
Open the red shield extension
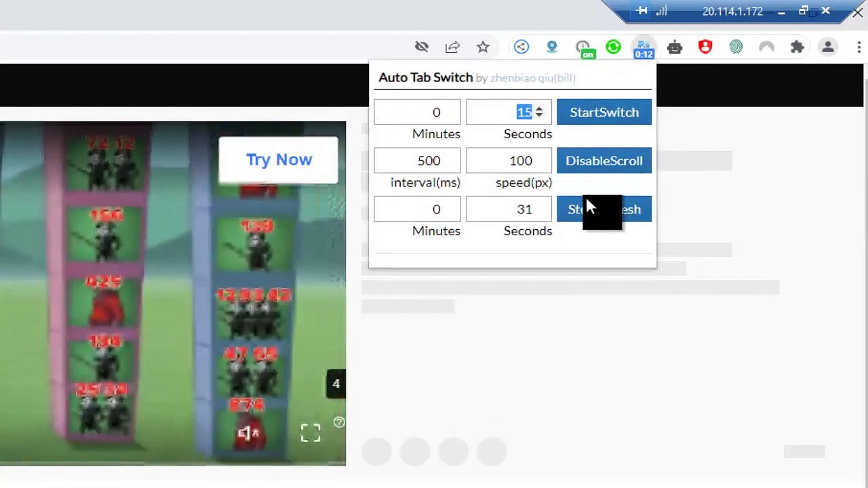click(x=705, y=47)
